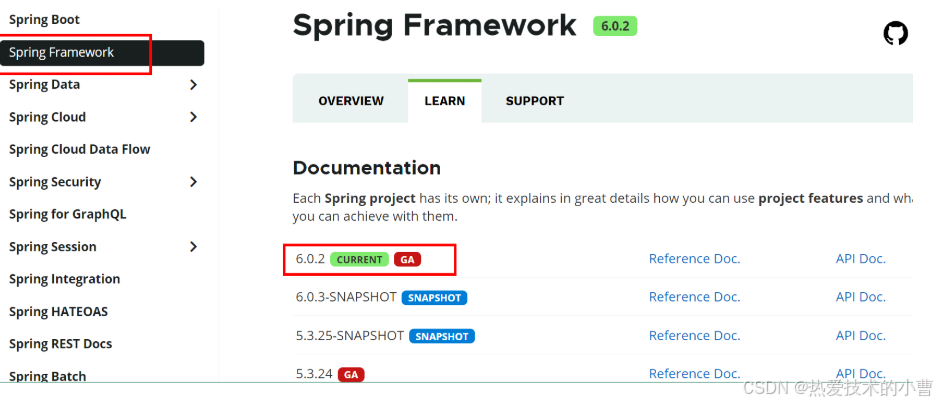Open the GitHub repository icon
This screenshot has width=937, height=403.
tap(895, 34)
